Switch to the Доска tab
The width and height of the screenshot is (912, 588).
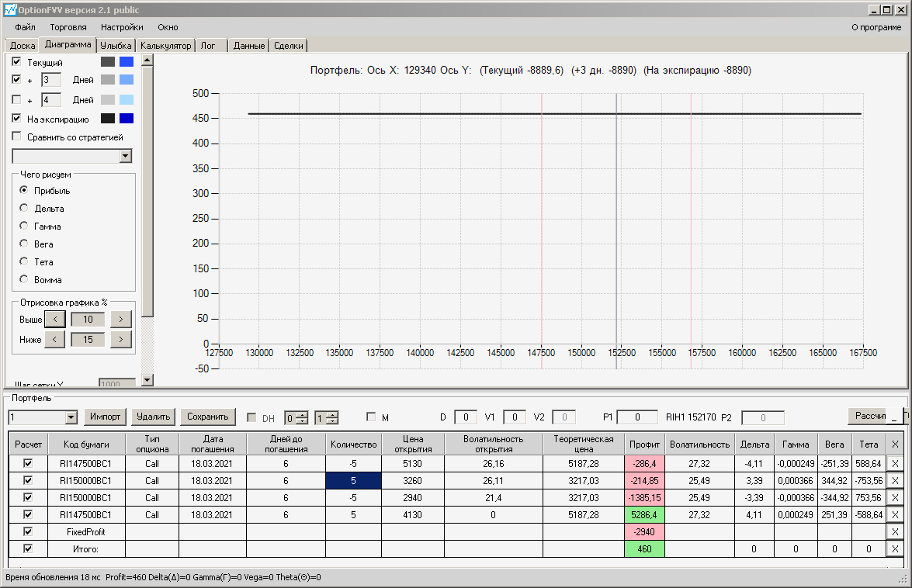(x=23, y=45)
